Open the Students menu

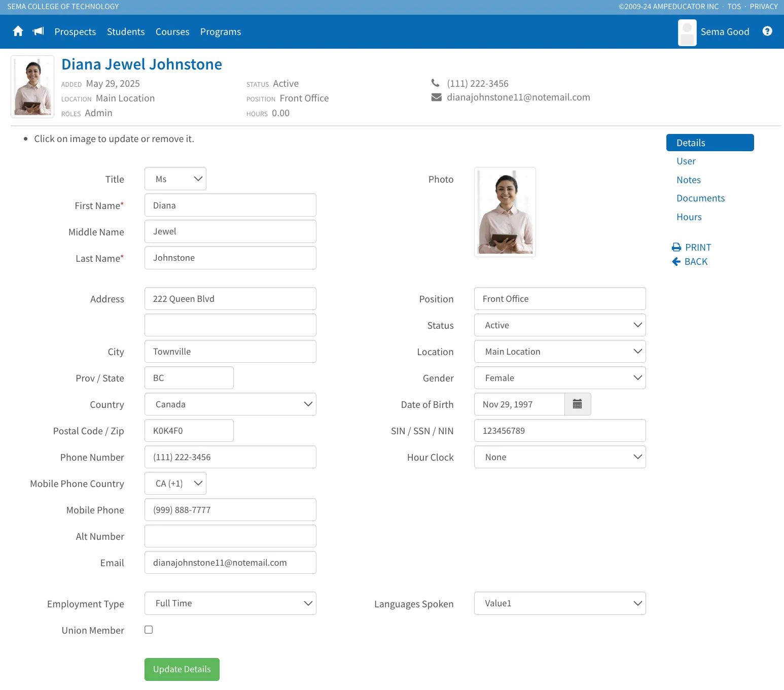[126, 31]
